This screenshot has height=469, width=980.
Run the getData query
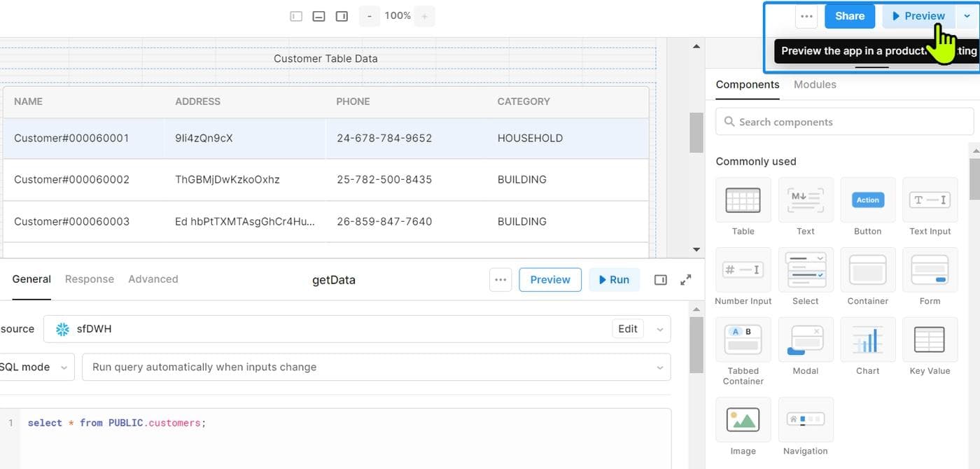coord(613,279)
